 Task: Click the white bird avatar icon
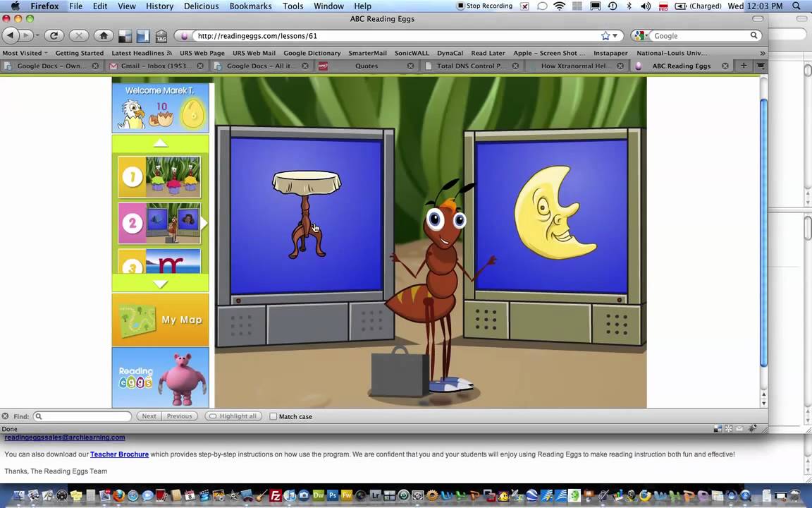point(131,114)
